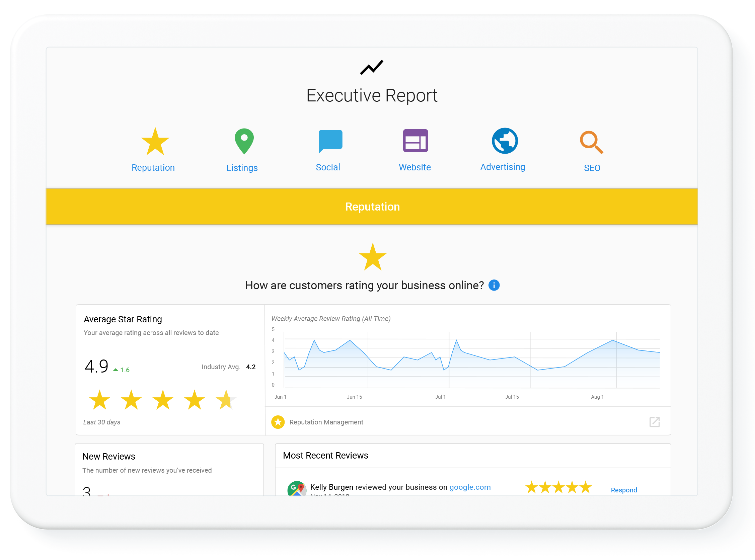The height and width of the screenshot is (560, 755).
Task: Open Reputation Management external link icon
Action: pyautogui.click(x=654, y=422)
